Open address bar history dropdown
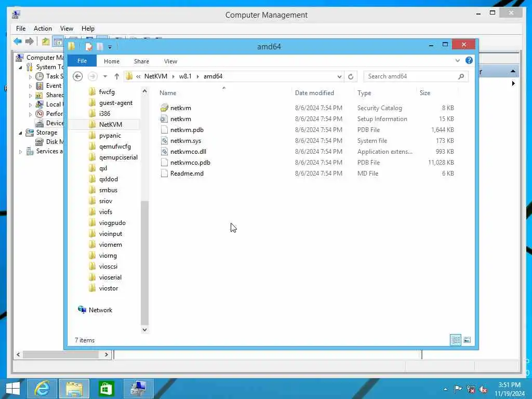532x399 pixels. coord(339,76)
